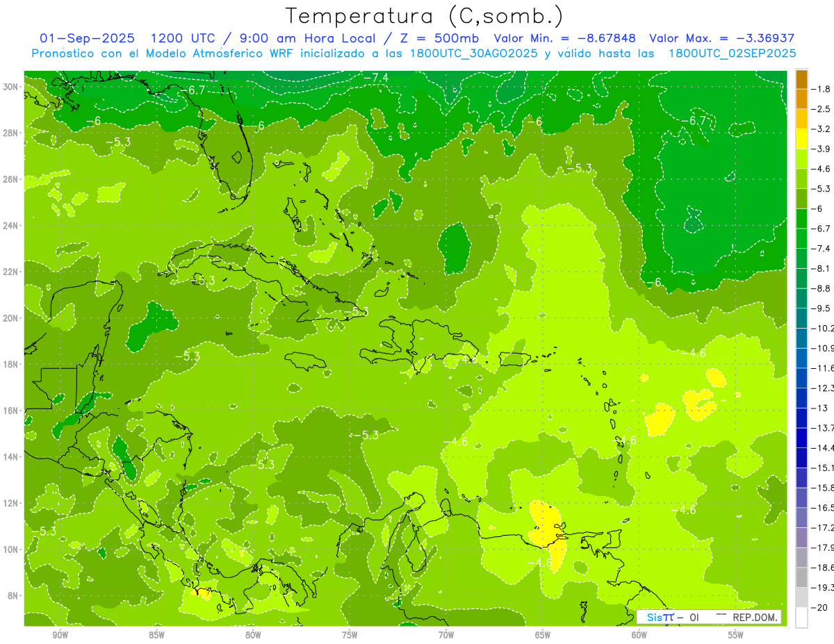Click the dark orange colorbar swatch above -1.8
834x644 pixels.
coord(801,79)
